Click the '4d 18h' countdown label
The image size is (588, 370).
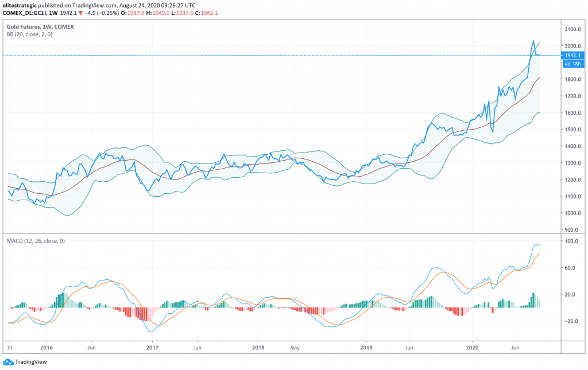(572, 63)
